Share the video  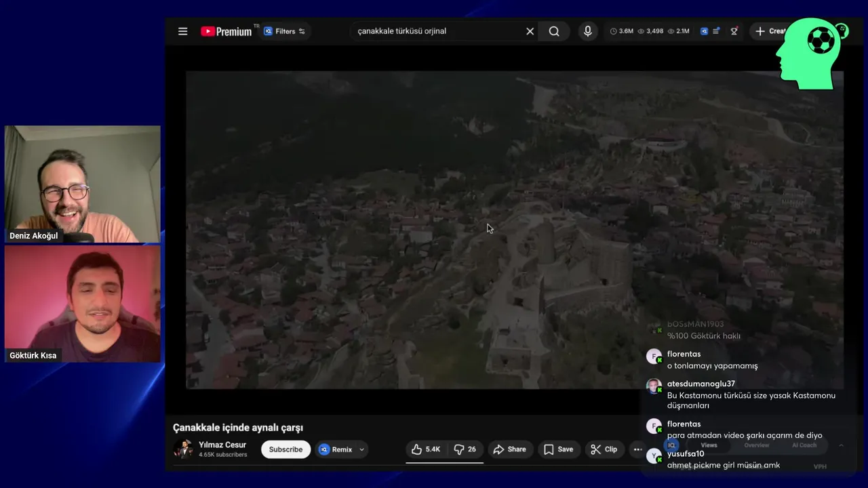[509, 449]
